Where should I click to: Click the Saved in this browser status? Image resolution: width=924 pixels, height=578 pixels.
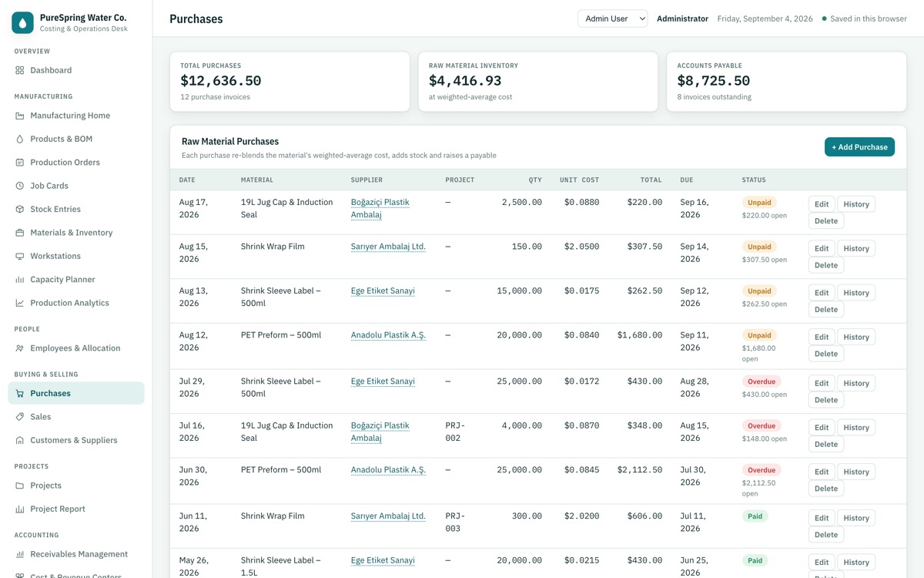[865, 18]
